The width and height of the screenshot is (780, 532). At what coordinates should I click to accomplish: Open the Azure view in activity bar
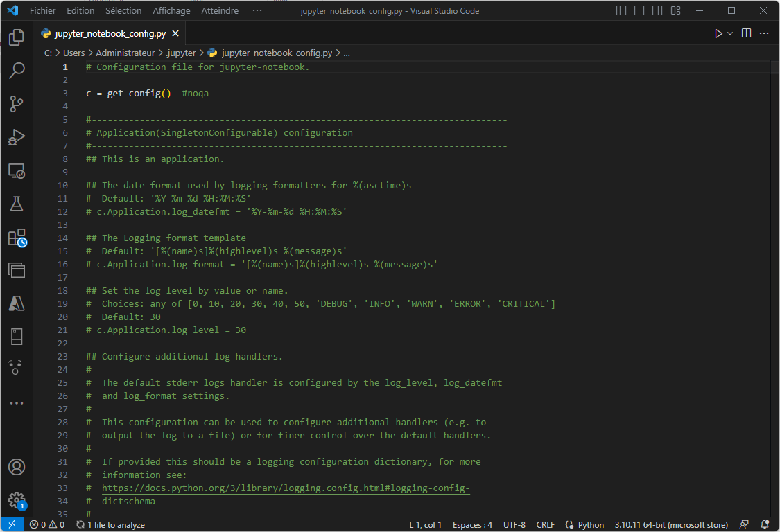pos(17,304)
